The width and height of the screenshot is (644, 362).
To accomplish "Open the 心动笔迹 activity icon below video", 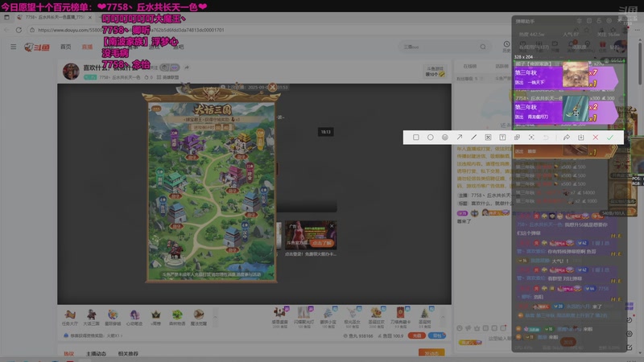I will [x=134, y=317].
